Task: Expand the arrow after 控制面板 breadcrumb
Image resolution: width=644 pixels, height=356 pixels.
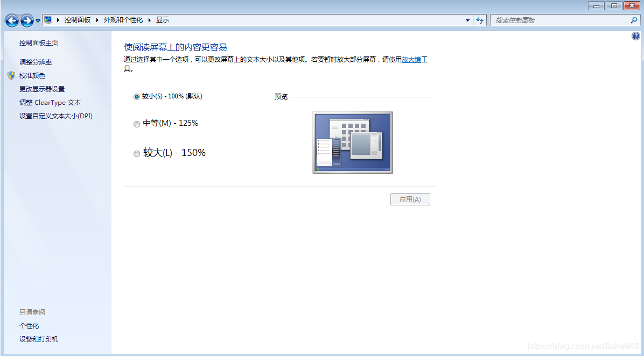Action: click(97, 20)
